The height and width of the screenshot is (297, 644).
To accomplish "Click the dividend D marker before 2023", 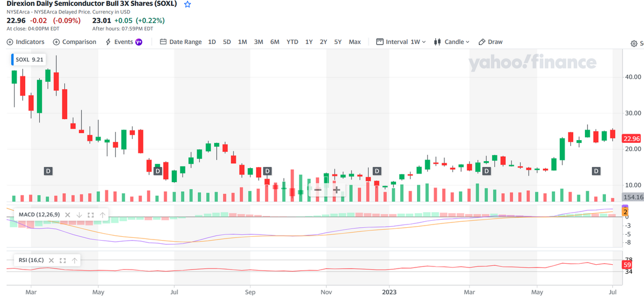I will pos(377,171).
